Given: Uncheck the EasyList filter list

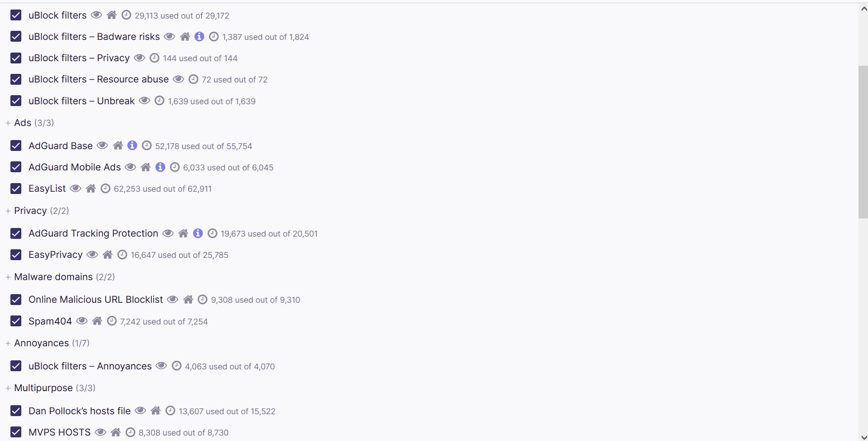Looking at the screenshot, I should pyautogui.click(x=16, y=189).
